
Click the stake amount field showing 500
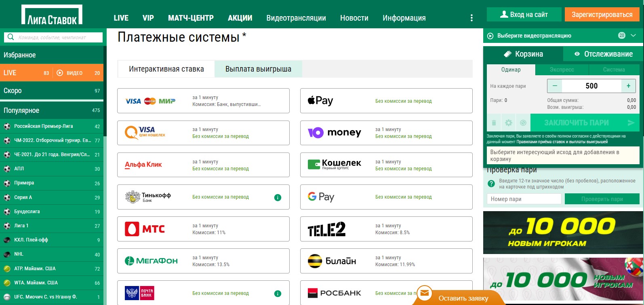591,86
